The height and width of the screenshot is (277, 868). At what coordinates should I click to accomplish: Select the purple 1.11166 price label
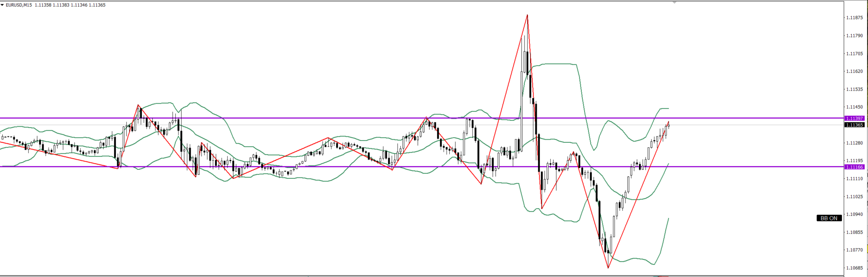coord(854,167)
